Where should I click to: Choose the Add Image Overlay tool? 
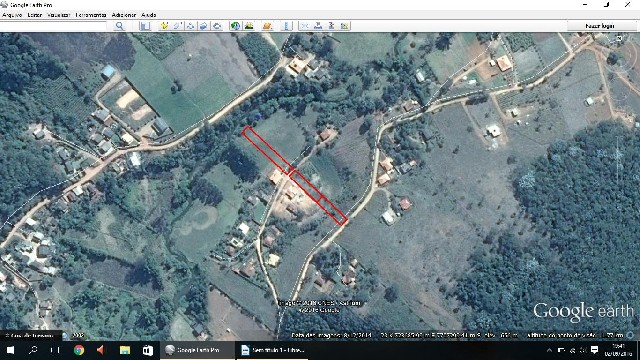[203, 26]
